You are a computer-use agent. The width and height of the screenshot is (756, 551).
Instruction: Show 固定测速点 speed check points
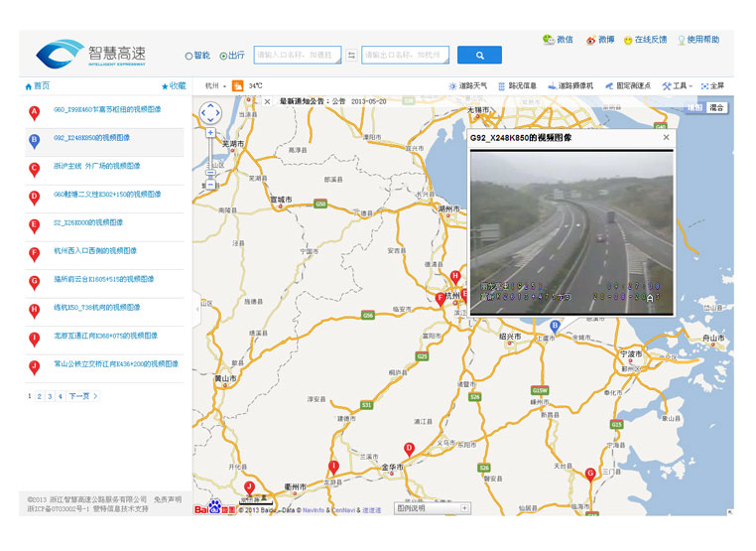click(628, 86)
